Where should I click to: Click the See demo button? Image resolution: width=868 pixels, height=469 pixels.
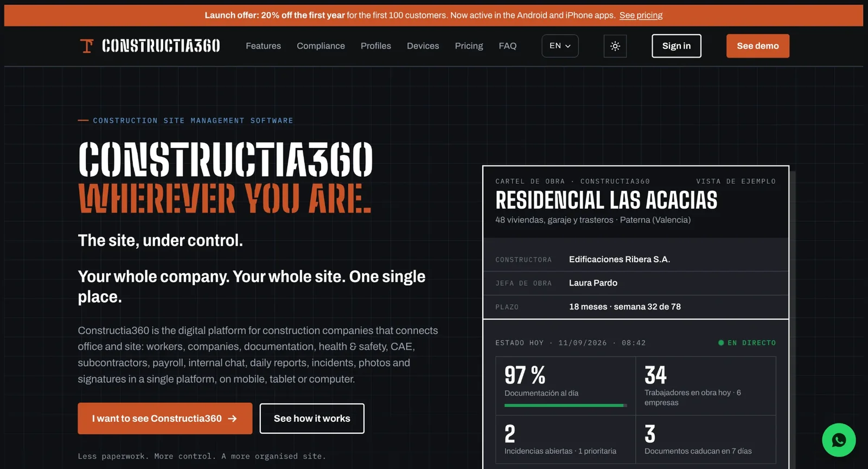[758, 46]
